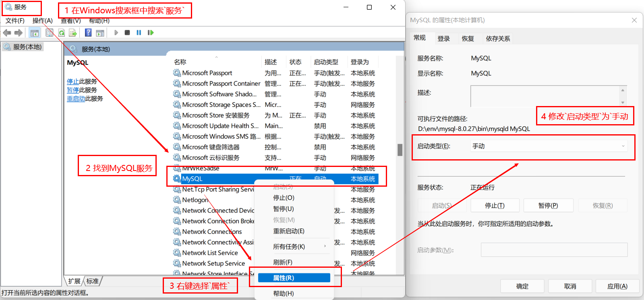The width and height of the screenshot is (644, 300).
Task: Open 登录 tab in MySQL properties
Action: point(443,38)
